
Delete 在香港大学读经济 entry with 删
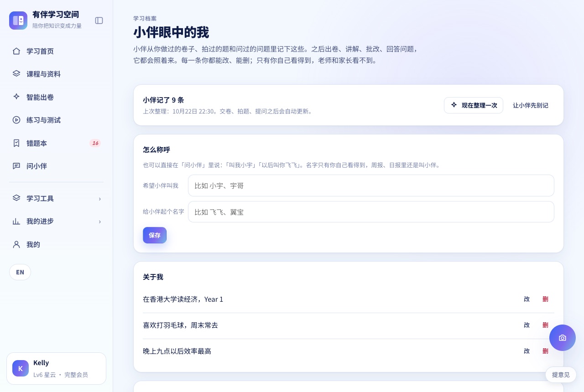[x=545, y=299]
